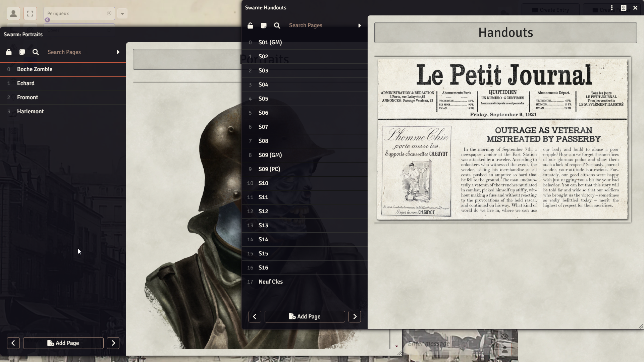Select page S16 in Handouts
Viewport: 644px width, 362px height.
click(x=305, y=268)
